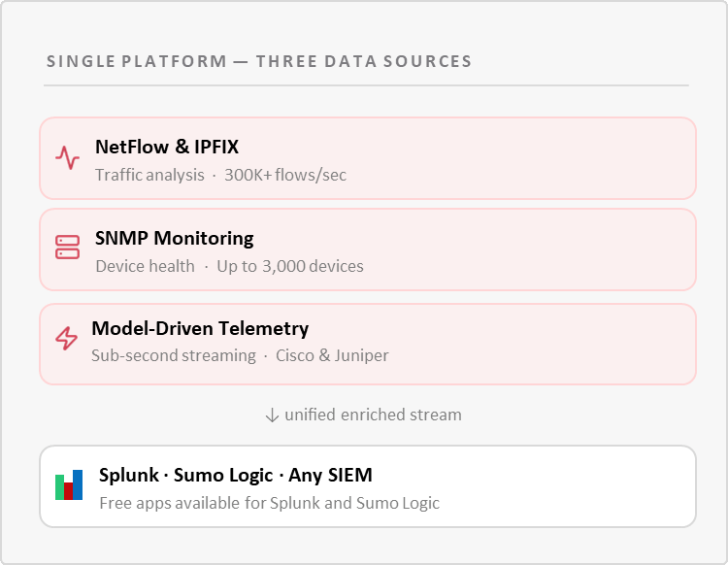Select the Device health subtitle

click(145, 266)
